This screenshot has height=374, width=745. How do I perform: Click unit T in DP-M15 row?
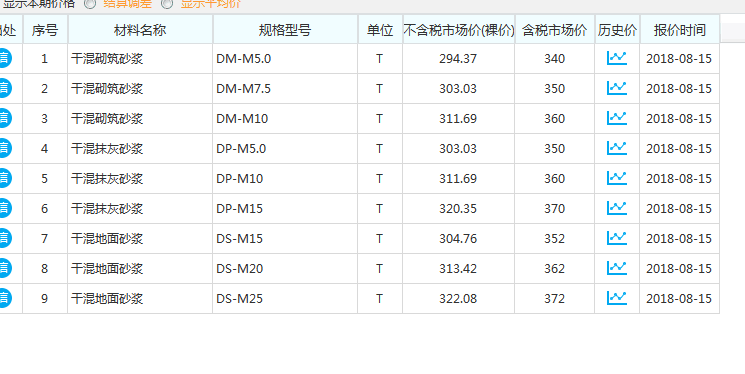(380, 208)
